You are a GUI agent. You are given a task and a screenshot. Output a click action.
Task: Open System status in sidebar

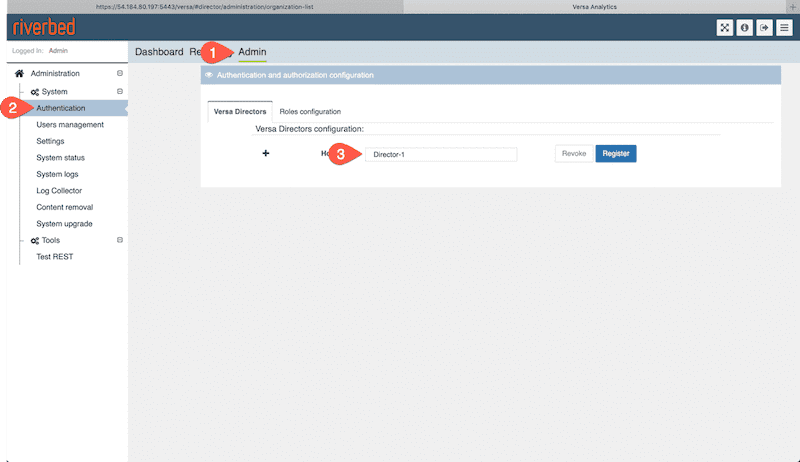[x=61, y=158]
